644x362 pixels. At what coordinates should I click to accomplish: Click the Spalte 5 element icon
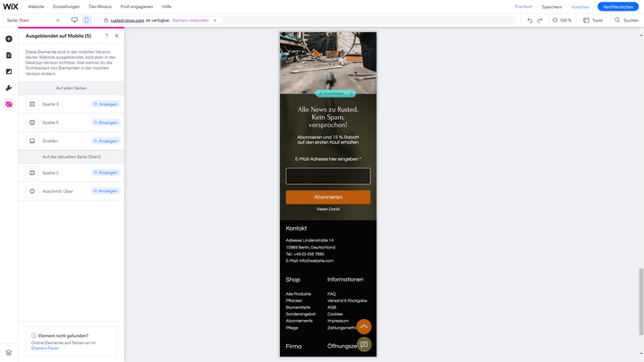pos(32,122)
